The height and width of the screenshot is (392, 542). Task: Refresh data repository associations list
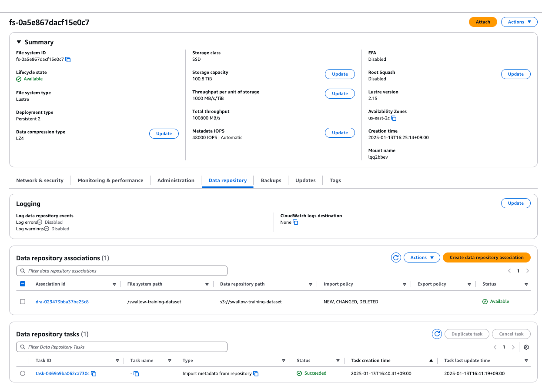coord(396,258)
